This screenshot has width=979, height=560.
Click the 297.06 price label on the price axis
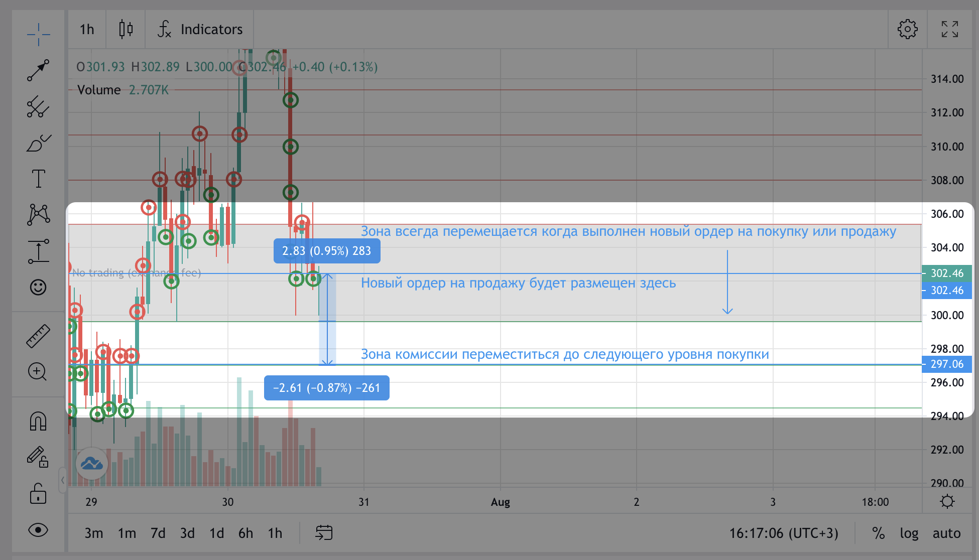click(946, 364)
